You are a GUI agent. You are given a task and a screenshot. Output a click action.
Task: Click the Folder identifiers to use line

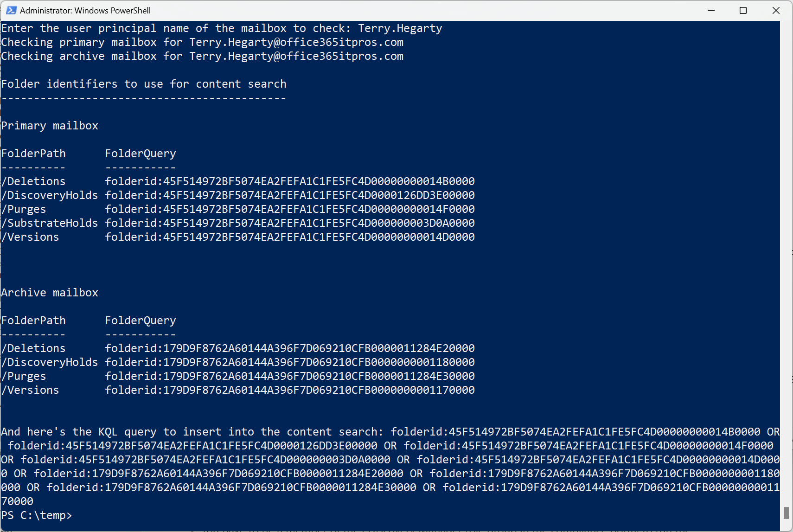point(143,83)
